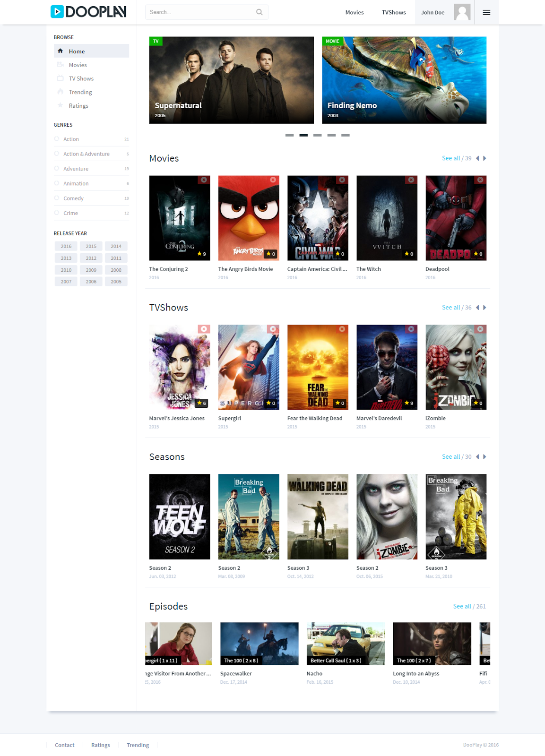Screen dimensions: 545x756
Task: Show previous Seasons carousel items
Action: (477, 457)
